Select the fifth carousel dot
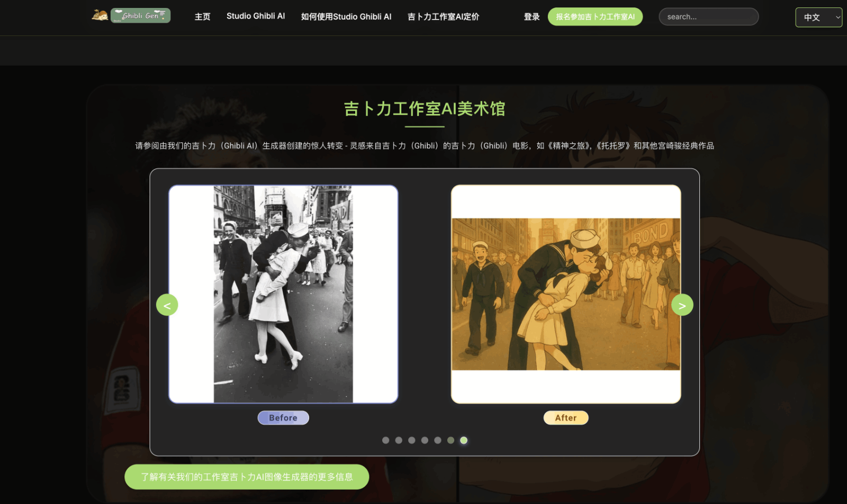Image resolution: width=847 pixels, height=504 pixels. pyautogui.click(x=438, y=440)
